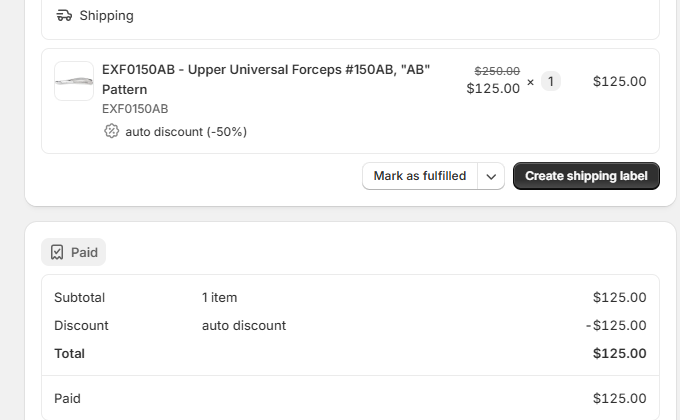Image resolution: width=680 pixels, height=420 pixels.
Task: Open the forceps product thumbnail
Action: (x=74, y=81)
